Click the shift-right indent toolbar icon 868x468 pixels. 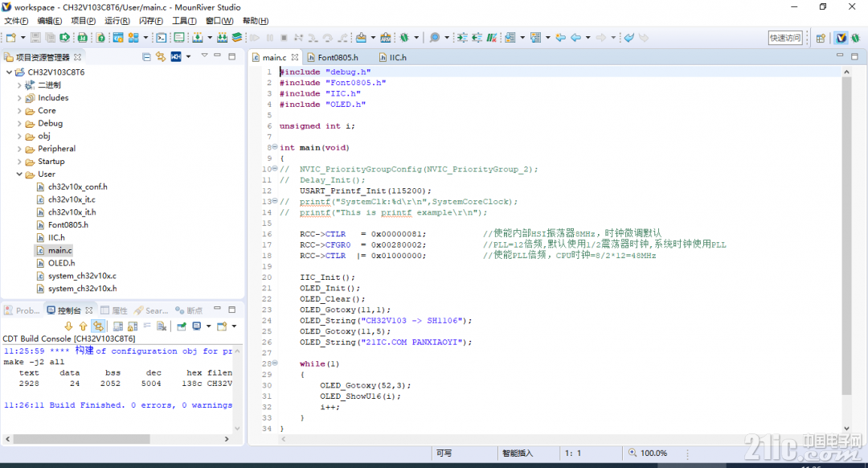click(462, 38)
